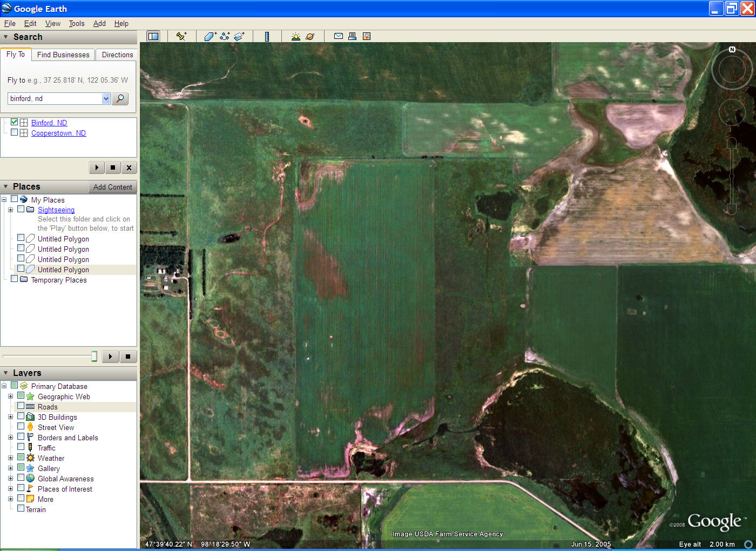The image size is (756, 551).
Task: Collapse the Search panel triangle
Action: (6, 37)
